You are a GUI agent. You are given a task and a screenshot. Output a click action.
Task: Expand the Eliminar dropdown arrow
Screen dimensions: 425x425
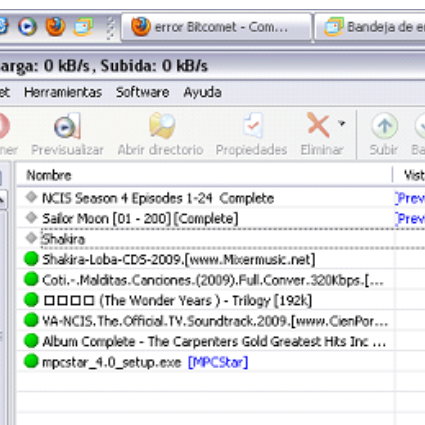[x=342, y=123]
